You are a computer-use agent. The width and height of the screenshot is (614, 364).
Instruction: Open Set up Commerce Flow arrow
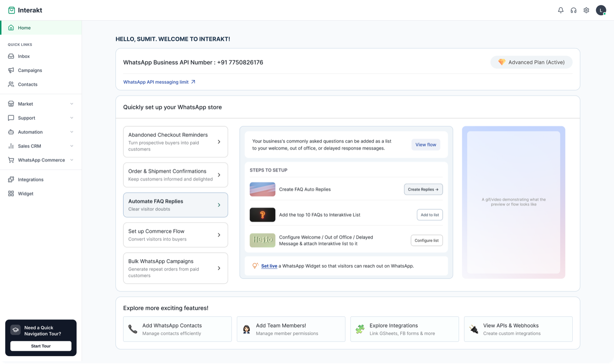pos(219,235)
